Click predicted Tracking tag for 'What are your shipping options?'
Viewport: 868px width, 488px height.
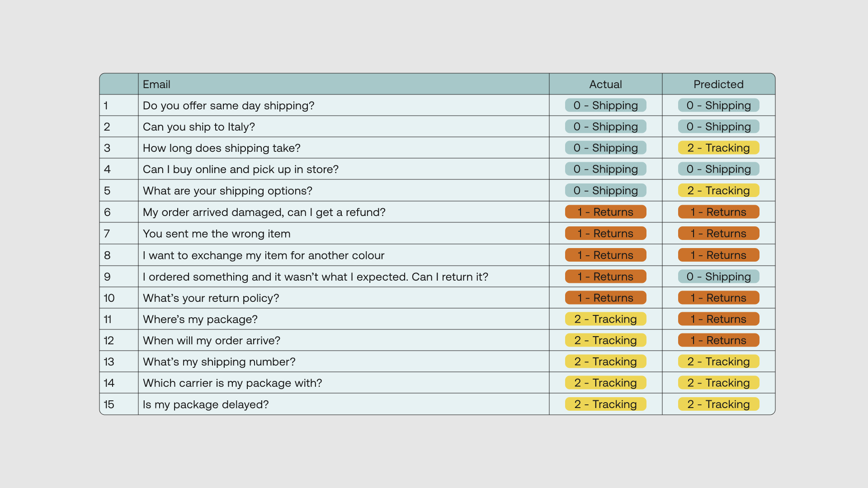pyautogui.click(x=718, y=191)
